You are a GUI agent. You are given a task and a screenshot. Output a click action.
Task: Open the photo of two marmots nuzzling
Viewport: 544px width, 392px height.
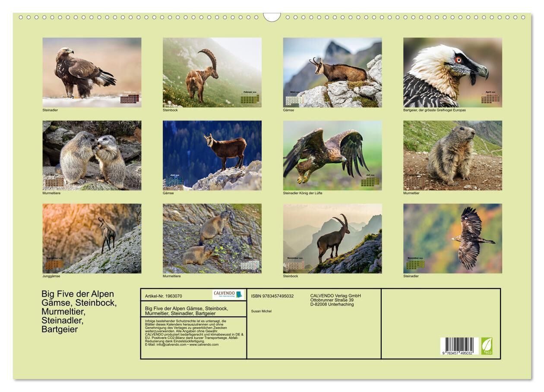pyautogui.click(x=92, y=155)
